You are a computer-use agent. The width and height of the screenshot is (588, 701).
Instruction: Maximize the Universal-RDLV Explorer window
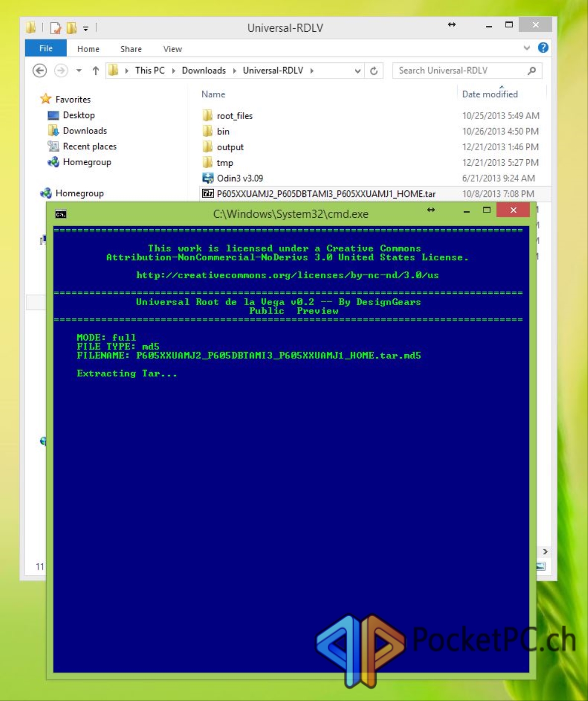pyautogui.click(x=509, y=25)
